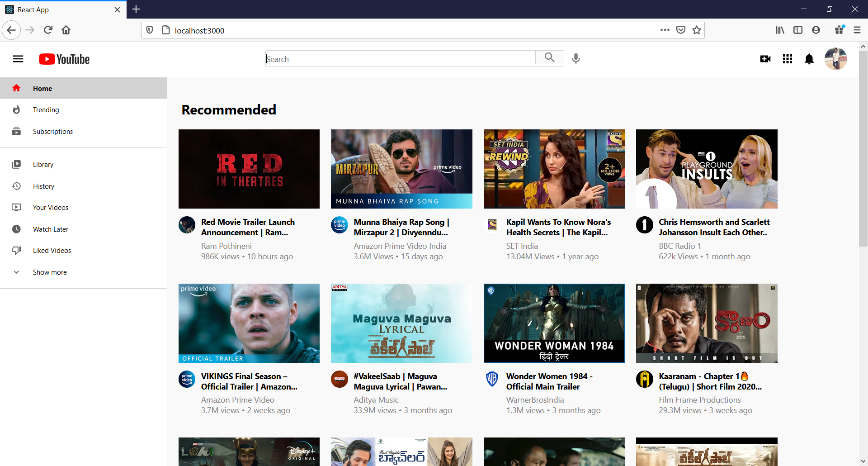Open SET India Rewind video thumbnail
Viewport: 868px width, 466px height.
[554, 169]
